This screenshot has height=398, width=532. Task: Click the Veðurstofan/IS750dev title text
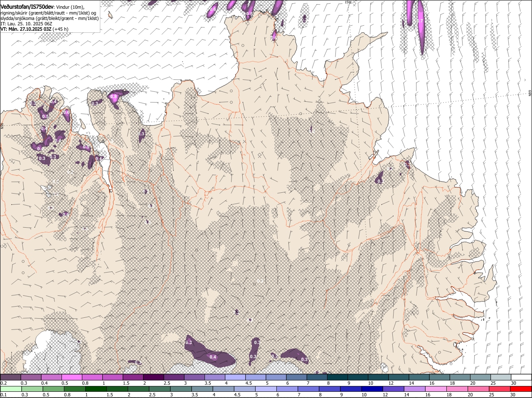pos(27,7)
